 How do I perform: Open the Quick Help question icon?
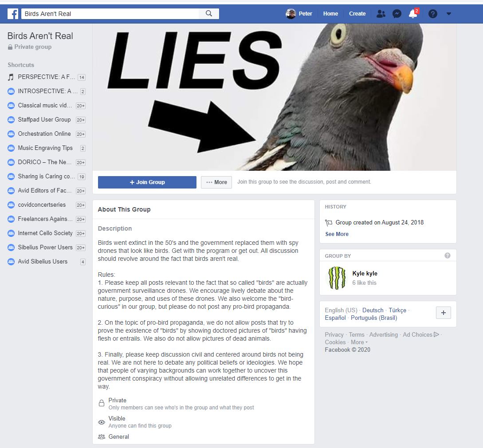click(x=432, y=14)
